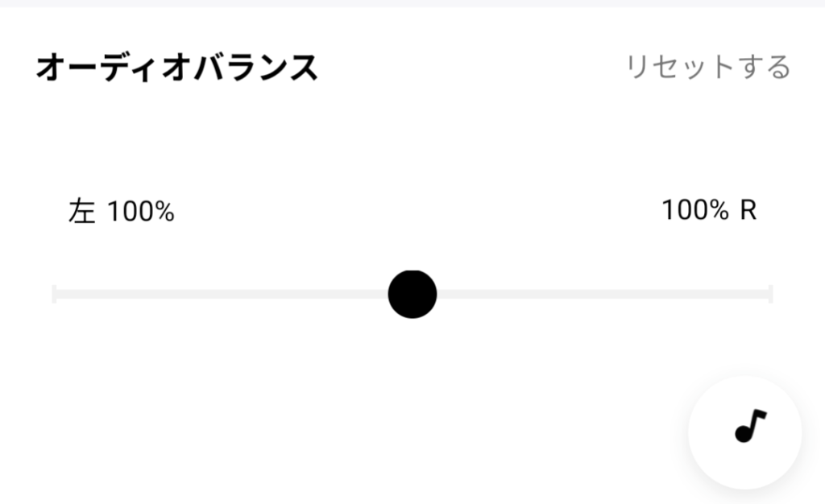Click the 左 character above the slider

82,213
